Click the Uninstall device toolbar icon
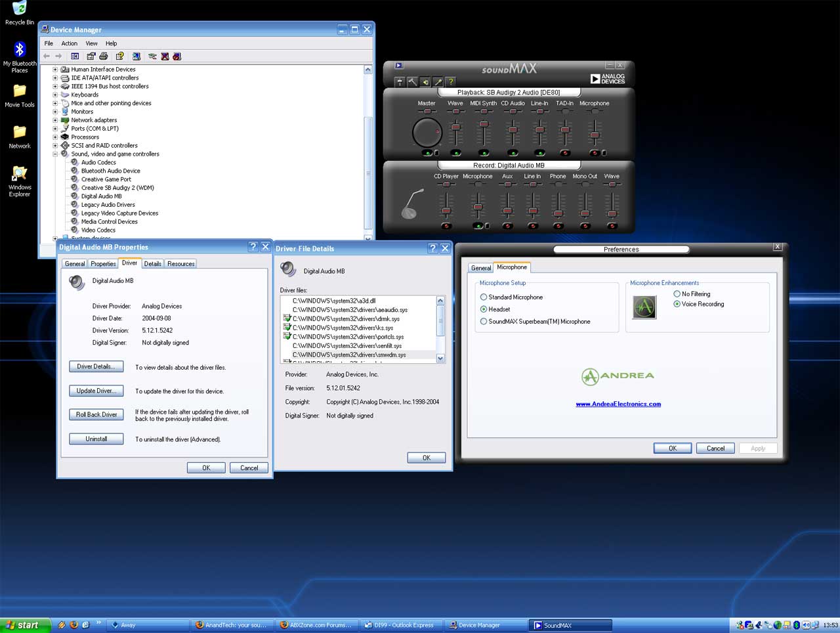Viewport: 840px width, 633px height. 165,56
